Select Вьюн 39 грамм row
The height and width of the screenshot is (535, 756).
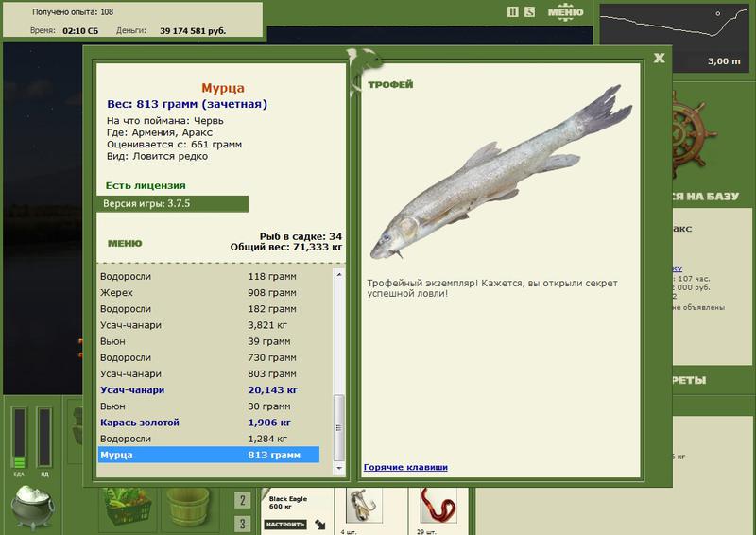pyautogui.click(x=208, y=341)
